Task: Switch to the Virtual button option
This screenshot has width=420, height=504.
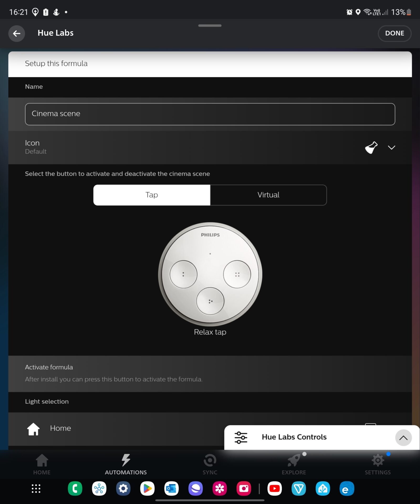Action: (x=268, y=195)
